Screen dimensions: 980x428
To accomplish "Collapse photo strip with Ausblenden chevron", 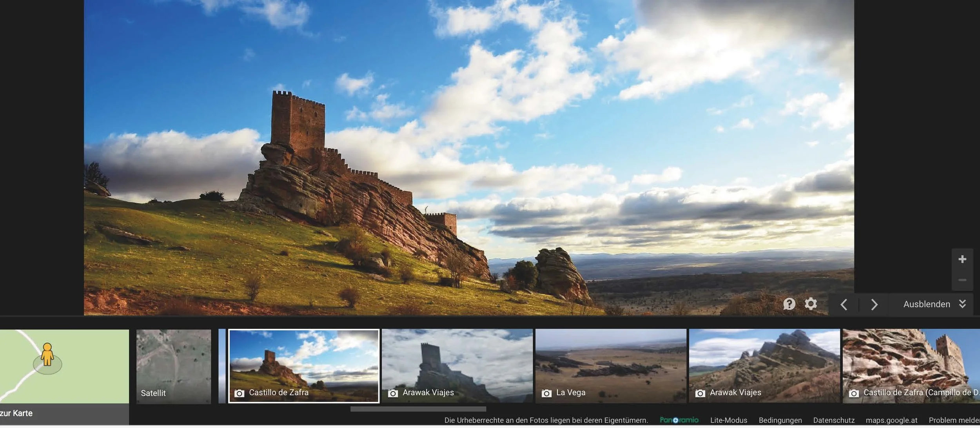I will pyautogui.click(x=962, y=304).
